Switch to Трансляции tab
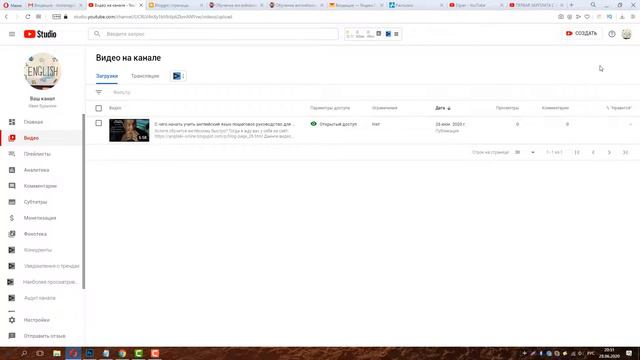The image size is (640, 360). pos(145,76)
